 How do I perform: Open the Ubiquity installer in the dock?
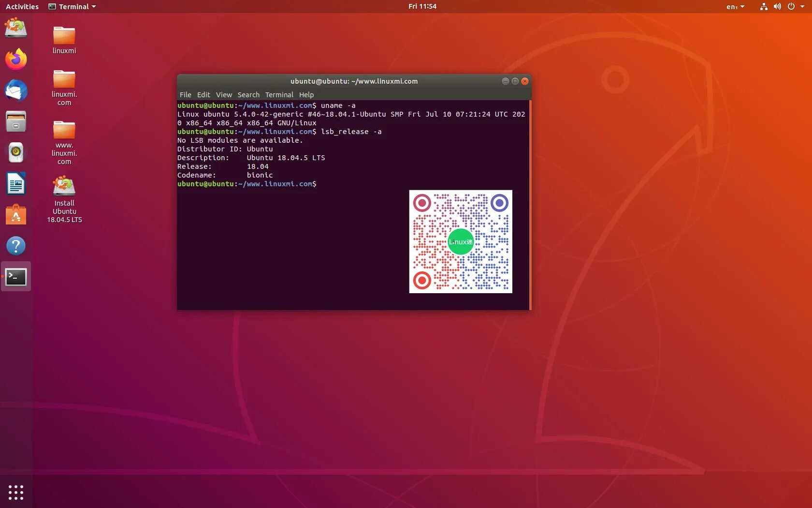coord(16,28)
